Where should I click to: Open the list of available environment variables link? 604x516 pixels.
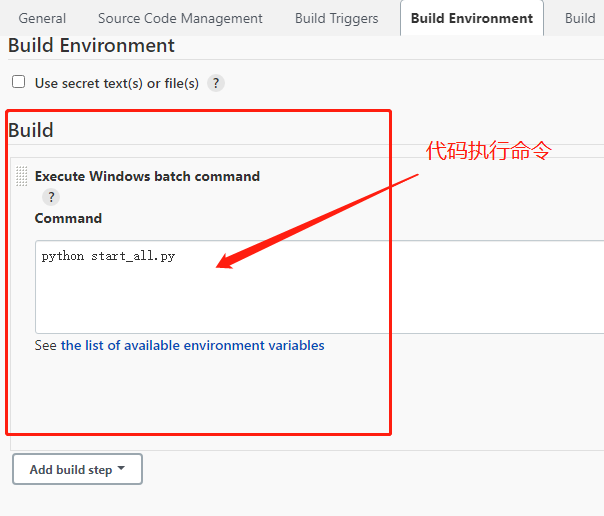(192, 346)
